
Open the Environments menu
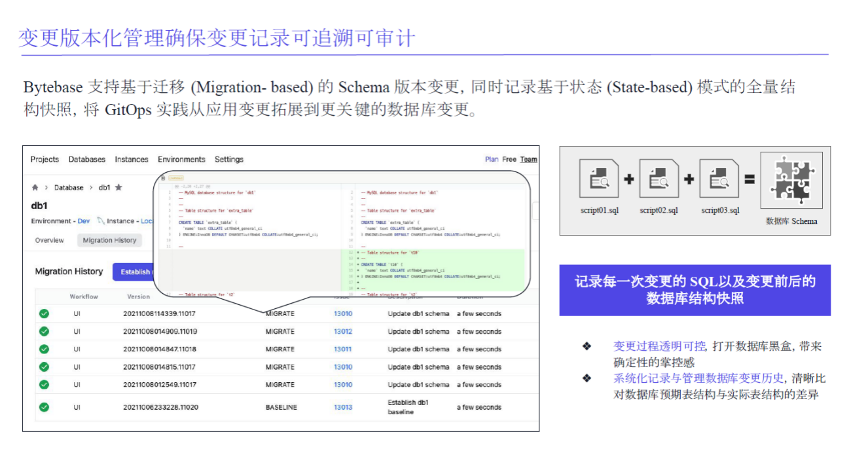pos(181,159)
